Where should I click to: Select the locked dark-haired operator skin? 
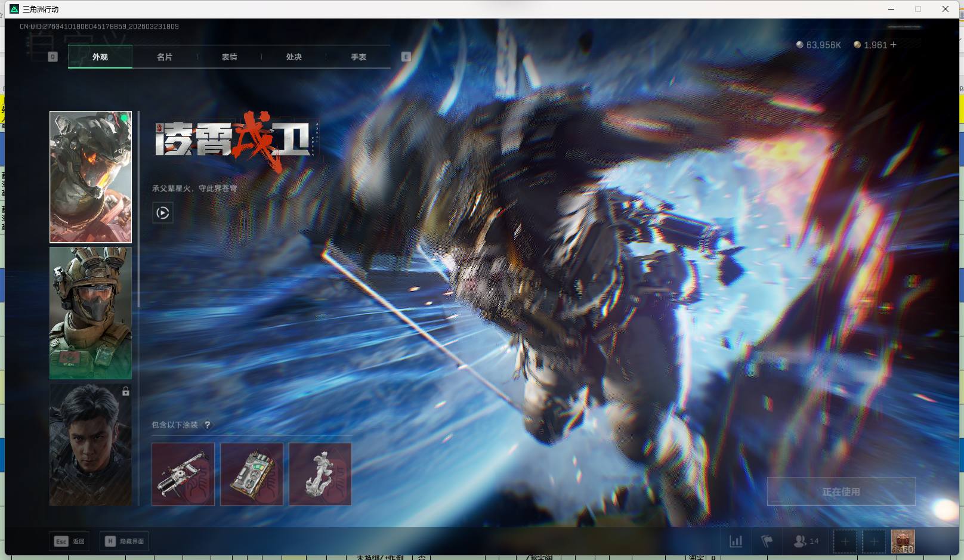[91, 444]
